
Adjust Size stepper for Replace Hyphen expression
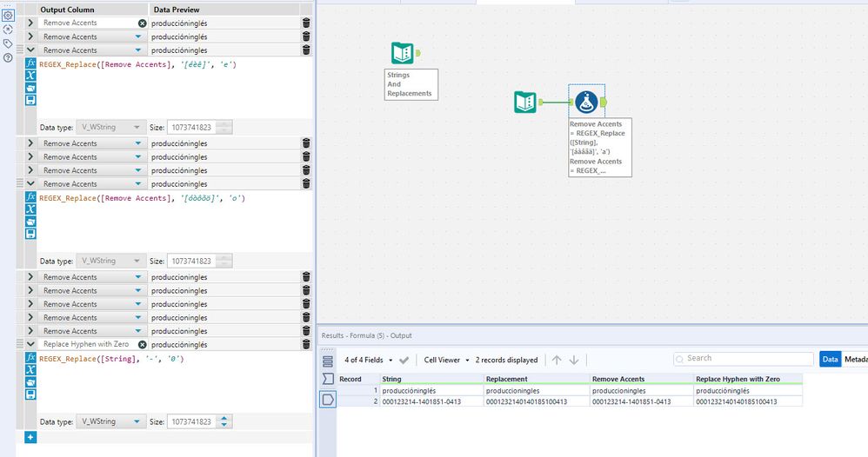(x=224, y=421)
